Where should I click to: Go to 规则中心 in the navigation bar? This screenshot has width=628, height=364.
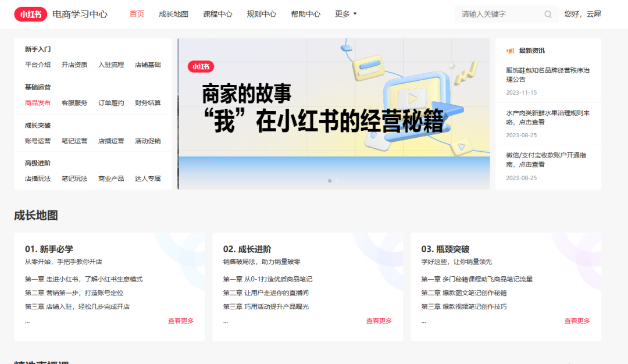[262, 13]
